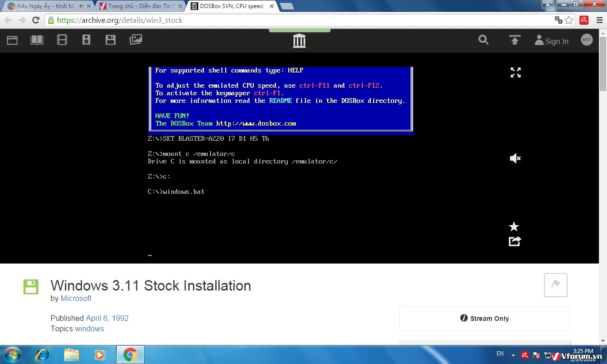Reload the current page
The height and width of the screenshot is (364, 607).
point(36,20)
